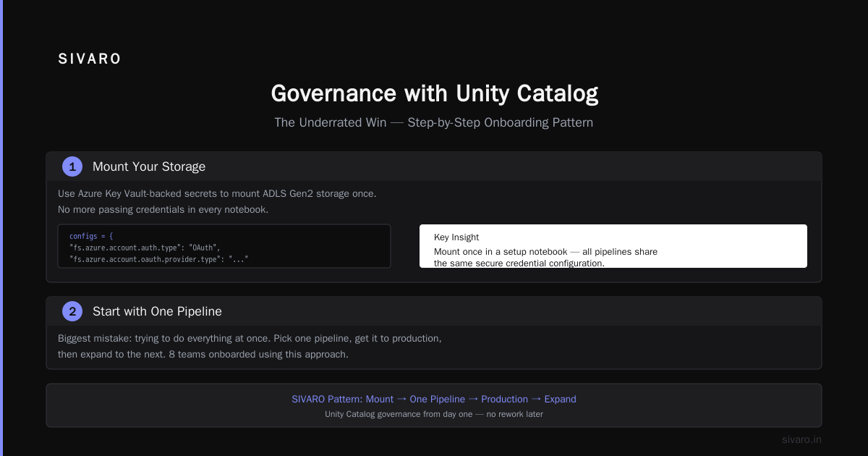Click the 'SIVARO Pattern: Mount → One Pipeline' line
This screenshot has height=456, width=868.
coord(434,399)
